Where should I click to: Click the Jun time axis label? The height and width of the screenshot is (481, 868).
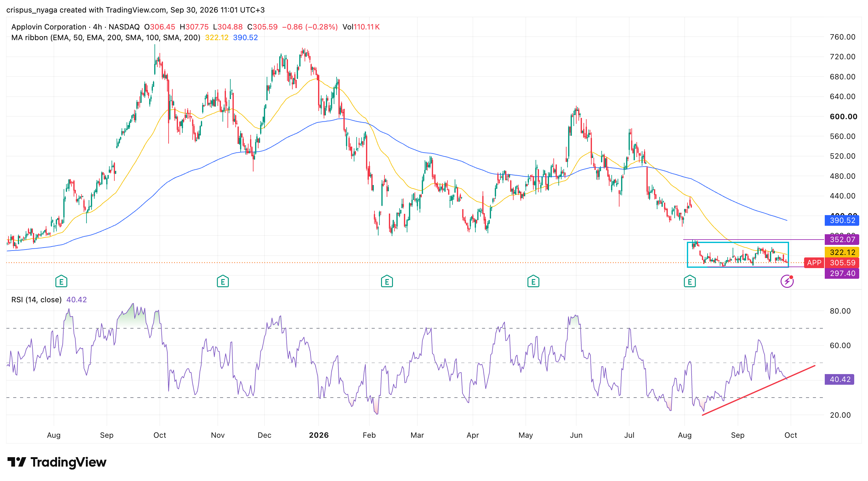[576, 435]
